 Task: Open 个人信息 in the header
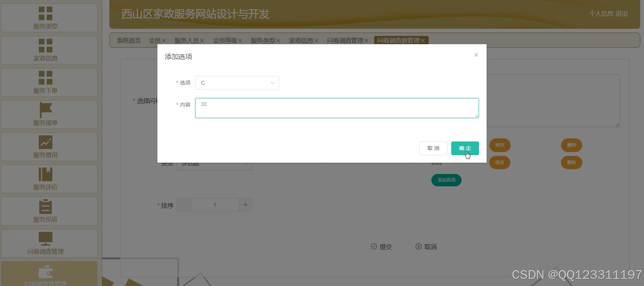601,14
